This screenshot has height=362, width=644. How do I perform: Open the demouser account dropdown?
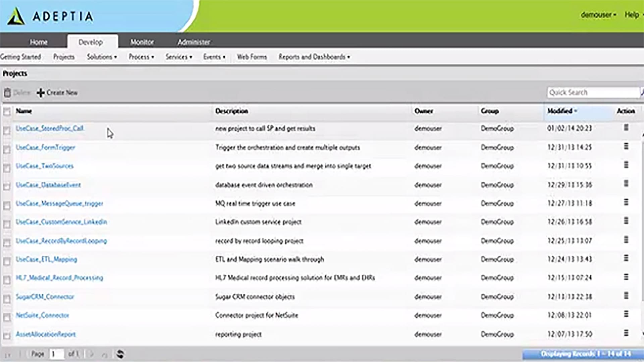[x=598, y=15]
